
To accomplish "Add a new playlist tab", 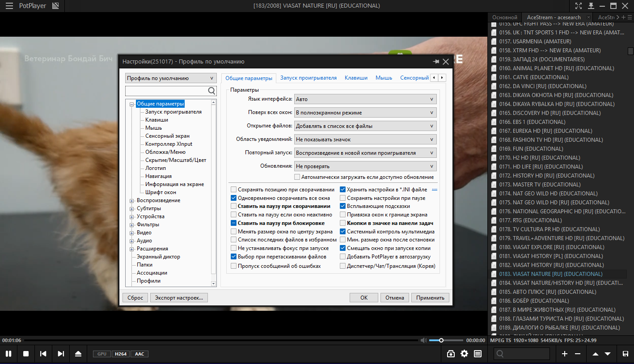I will [624, 17].
